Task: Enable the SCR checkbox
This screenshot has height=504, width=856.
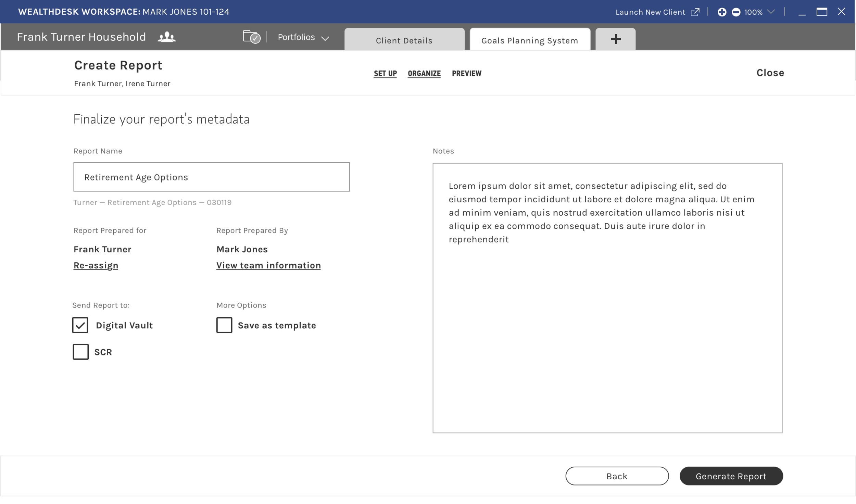Action: pyautogui.click(x=80, y=352)
